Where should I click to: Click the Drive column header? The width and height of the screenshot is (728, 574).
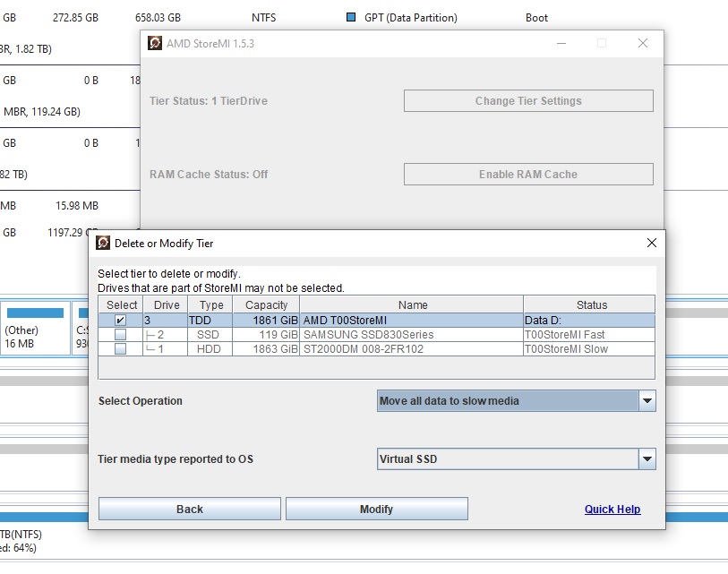tap(167, 304)
